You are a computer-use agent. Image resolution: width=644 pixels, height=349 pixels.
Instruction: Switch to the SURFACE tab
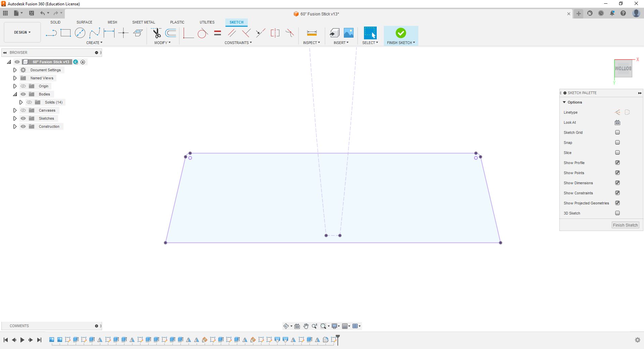pos(84,22)
